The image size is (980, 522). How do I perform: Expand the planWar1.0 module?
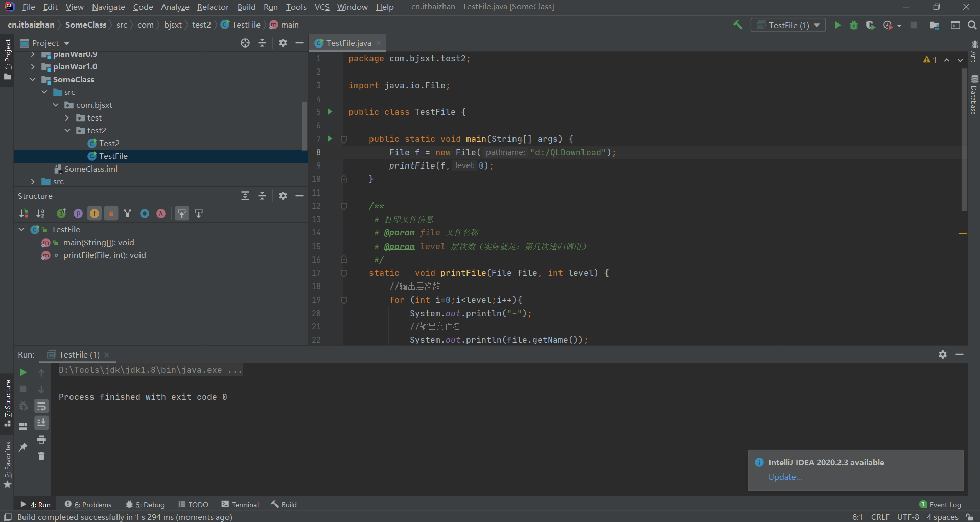[x=33, y=66]
